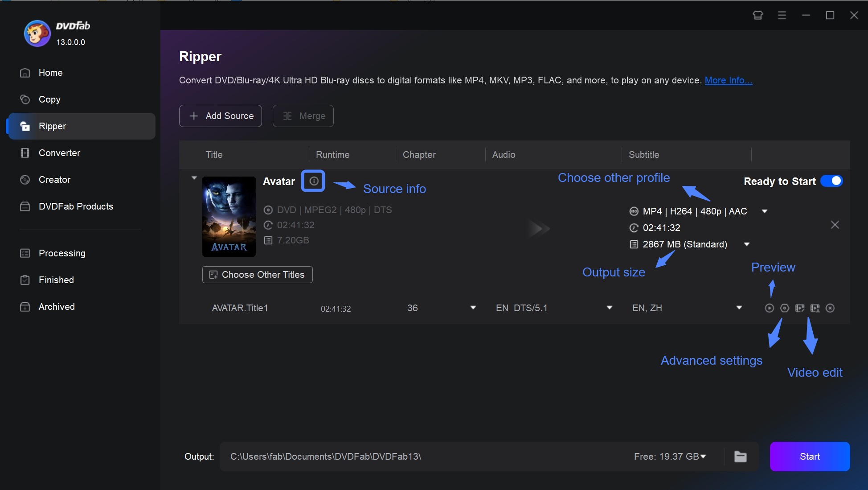Open DVDFab Products from sidebar menu

click(x=76, y=206)
